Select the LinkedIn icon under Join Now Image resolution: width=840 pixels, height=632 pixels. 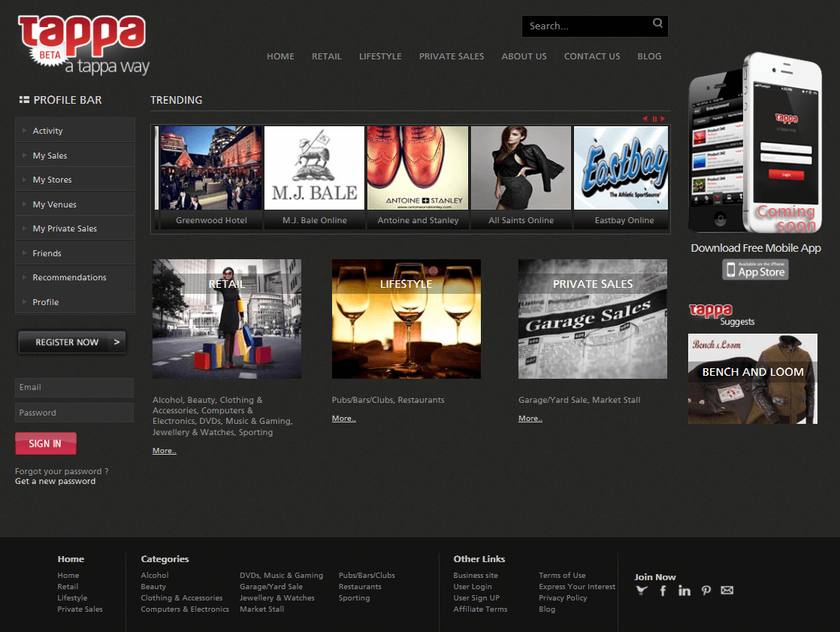684,590
